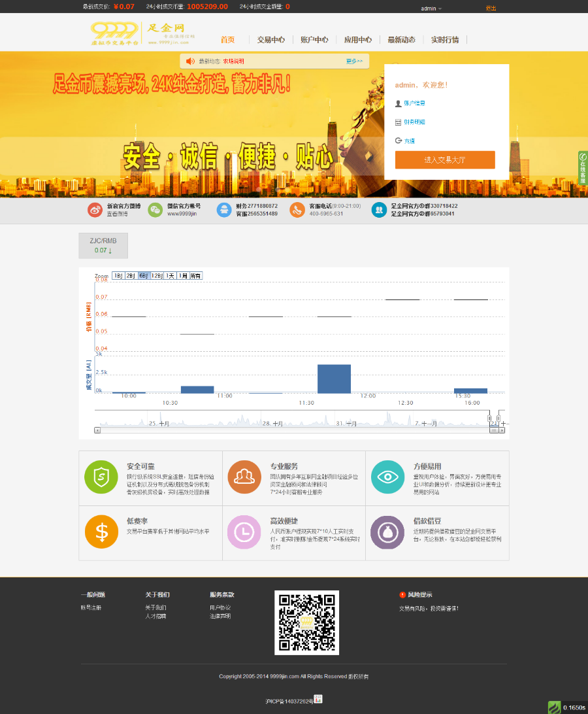588x714 pixels.
Task: Click the 沪ICP备14037262号 text
Action: coord(289,701)
